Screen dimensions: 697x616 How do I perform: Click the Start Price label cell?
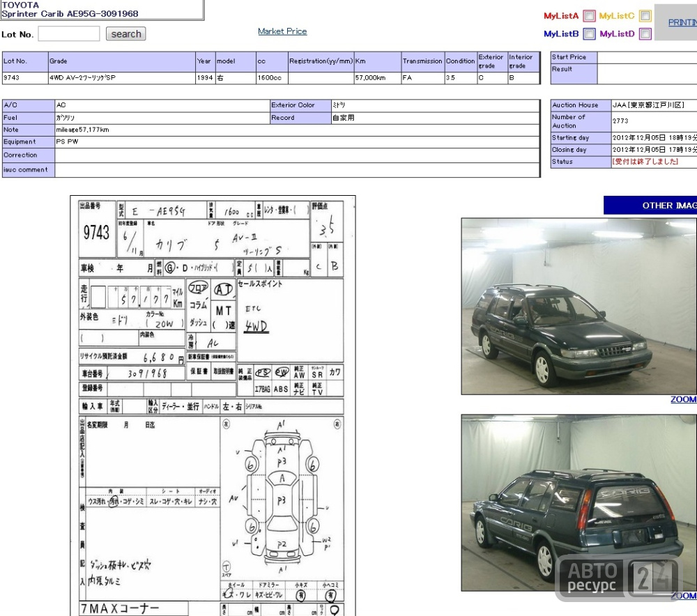click(574, 57)
